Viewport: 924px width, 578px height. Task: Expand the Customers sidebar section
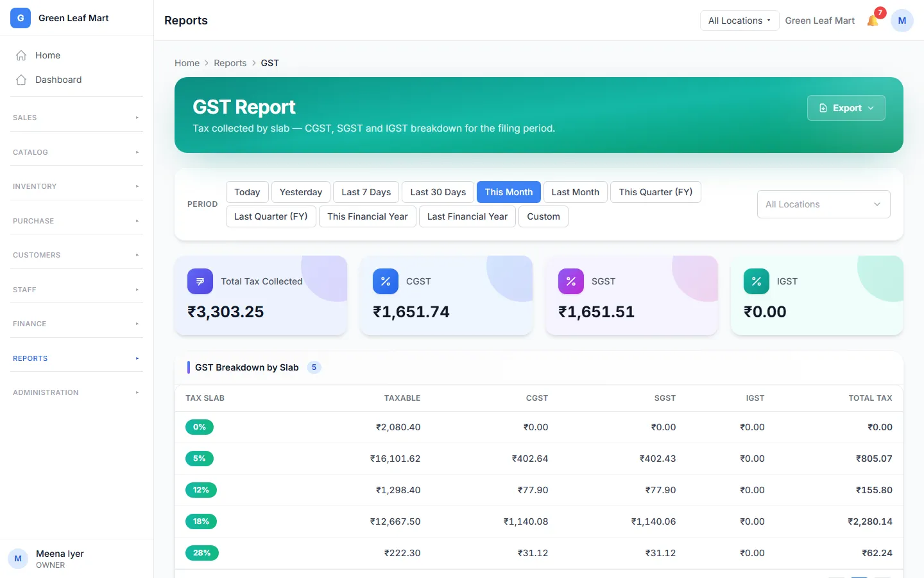coord(76,255)
